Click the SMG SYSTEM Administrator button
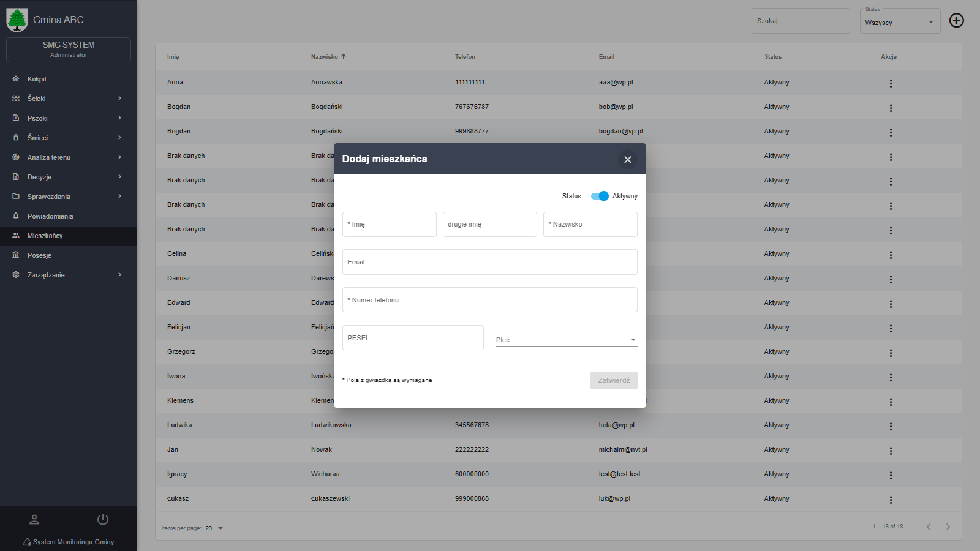The image size is (980, 551). 69,50
